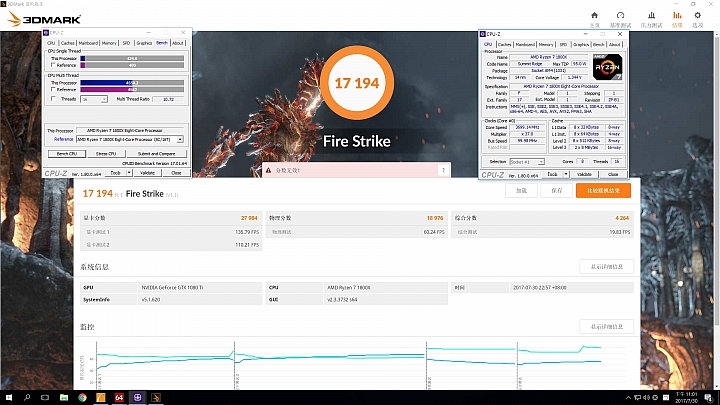Image resolution: width=720 pixels, height=405 pixels.
Task: Show details button for monitoring section
Action: pyautogui.click(x=607, y=327)
